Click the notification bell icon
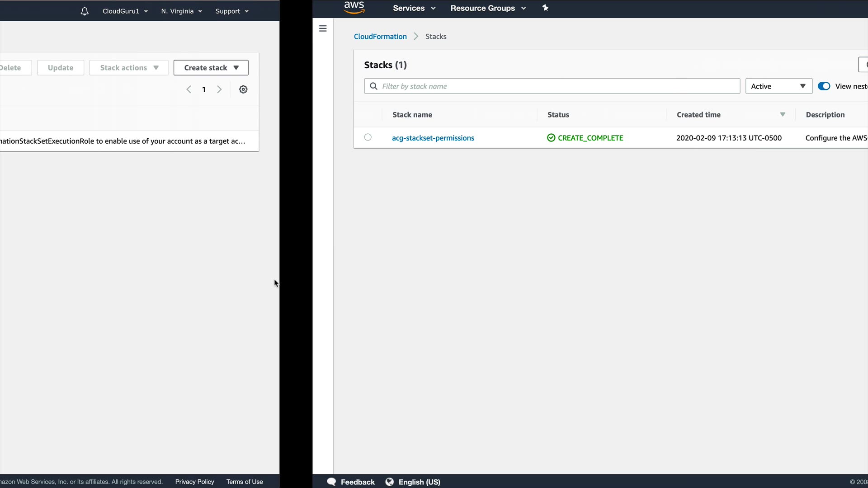868x488 pixels. click(85, 11)
